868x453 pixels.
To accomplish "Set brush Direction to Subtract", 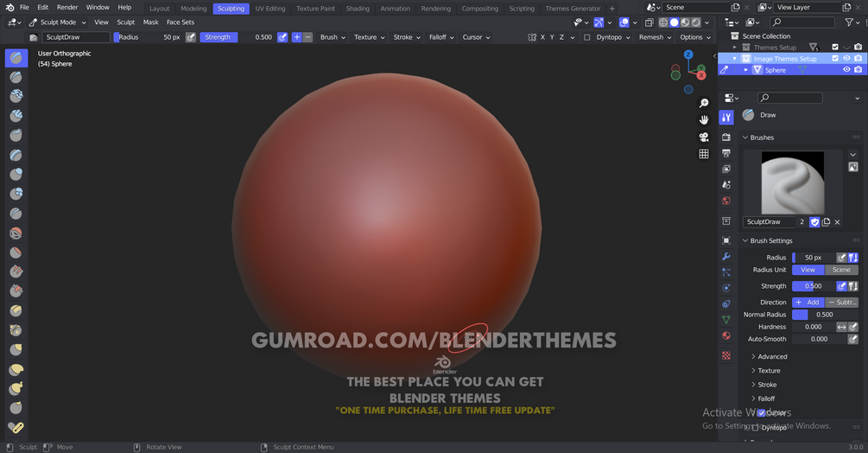I will click(842, 303).
